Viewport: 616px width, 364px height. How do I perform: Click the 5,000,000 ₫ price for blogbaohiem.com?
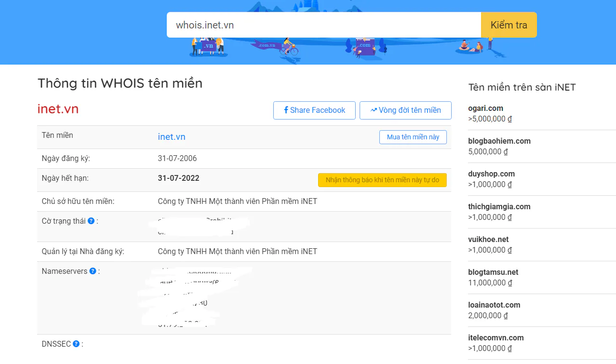(x=488, y=152)
